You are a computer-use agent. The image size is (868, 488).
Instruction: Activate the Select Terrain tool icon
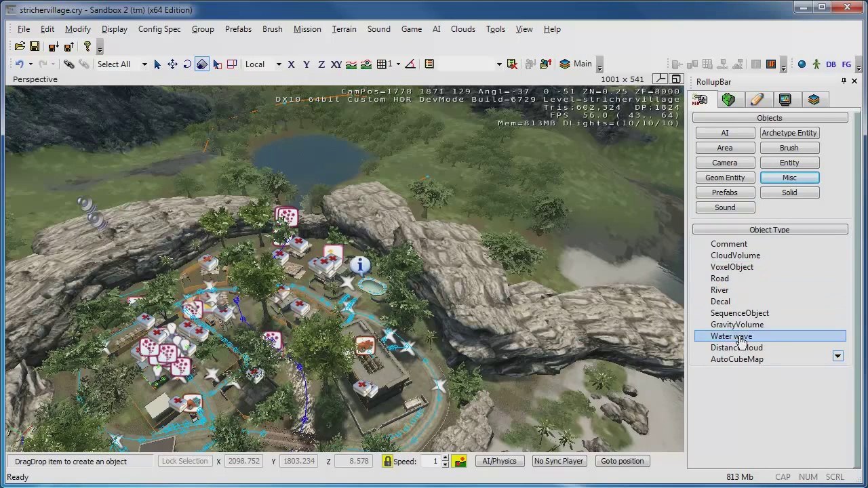[x=217, y=64]
